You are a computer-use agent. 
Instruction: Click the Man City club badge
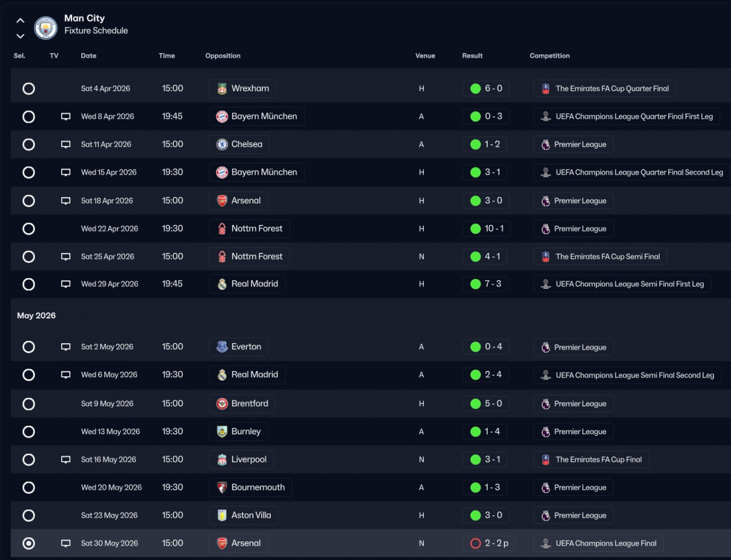[x=46, y=27]
